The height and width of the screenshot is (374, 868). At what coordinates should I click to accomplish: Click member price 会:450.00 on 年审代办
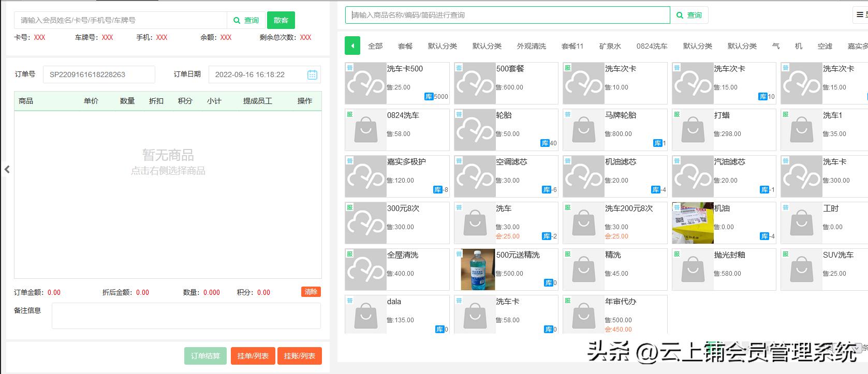(619, 330)
